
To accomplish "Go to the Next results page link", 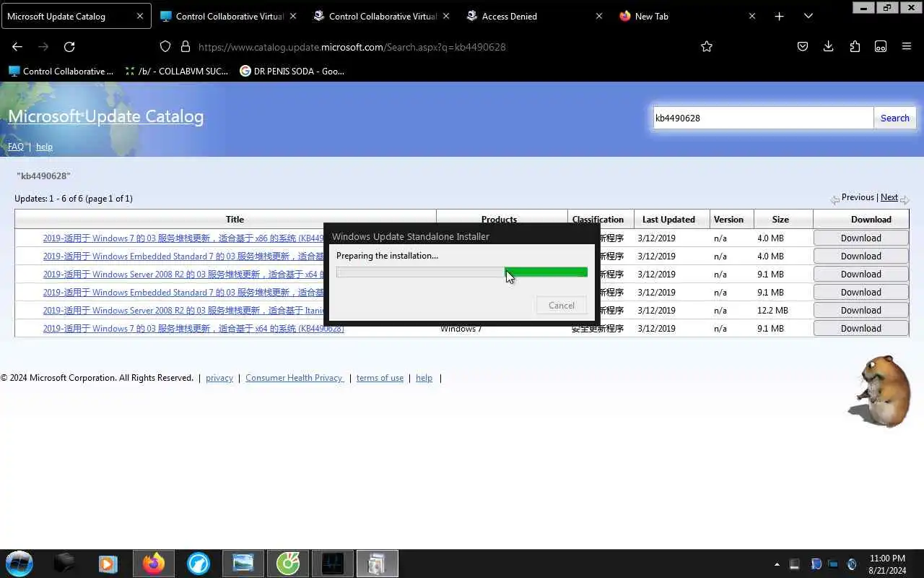I will 889,197.
